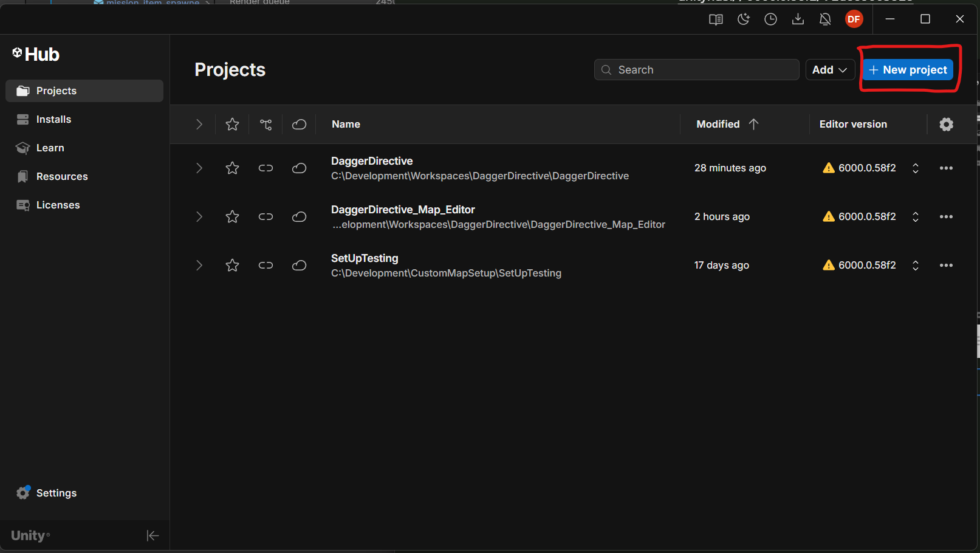Screen dimensions: 980x553
Task: Expand the SetUpTesting row
Action: 199,265
